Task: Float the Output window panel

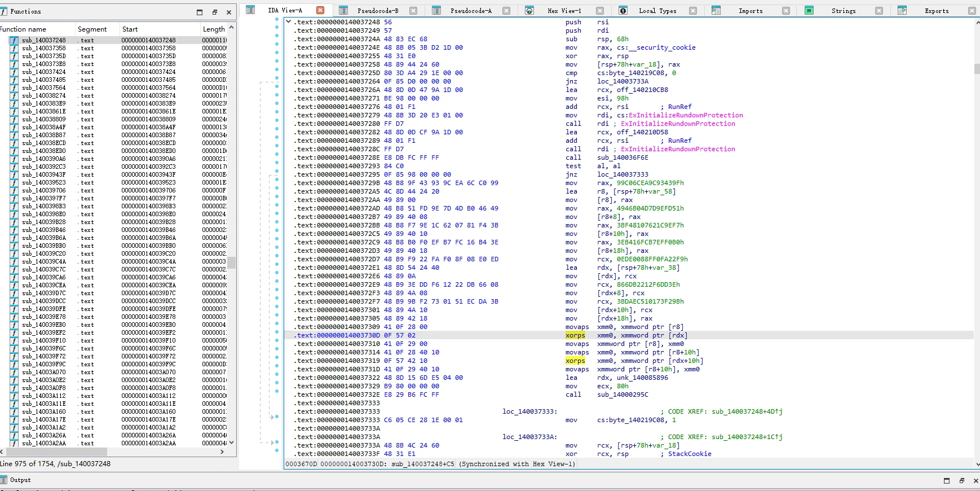Action: [x=962, y=480]
